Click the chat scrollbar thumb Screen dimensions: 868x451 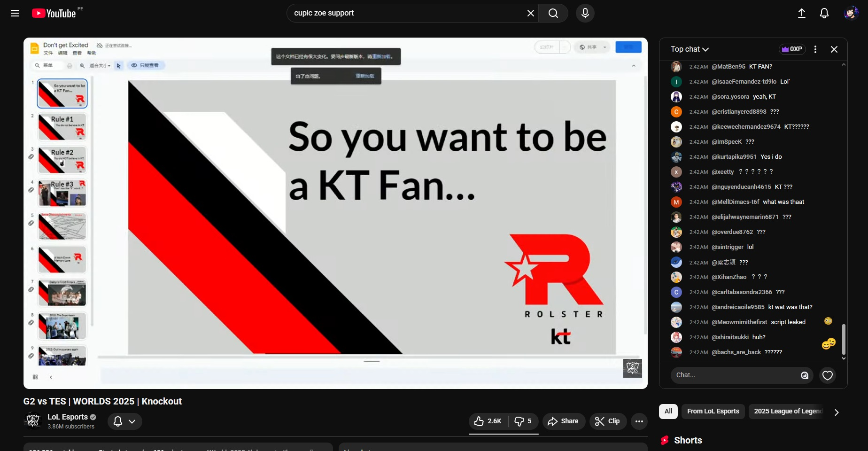click(x=844, y=339)
